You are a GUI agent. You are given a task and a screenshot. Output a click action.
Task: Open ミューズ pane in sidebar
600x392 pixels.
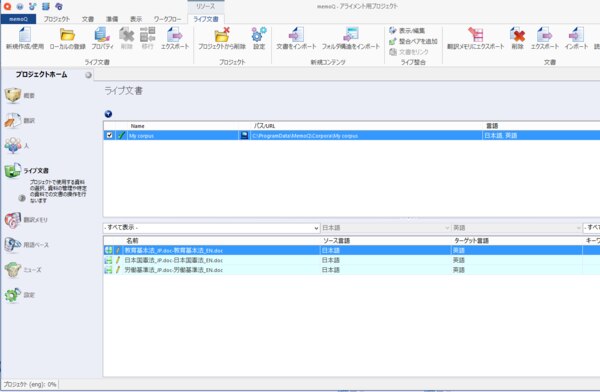23,270
